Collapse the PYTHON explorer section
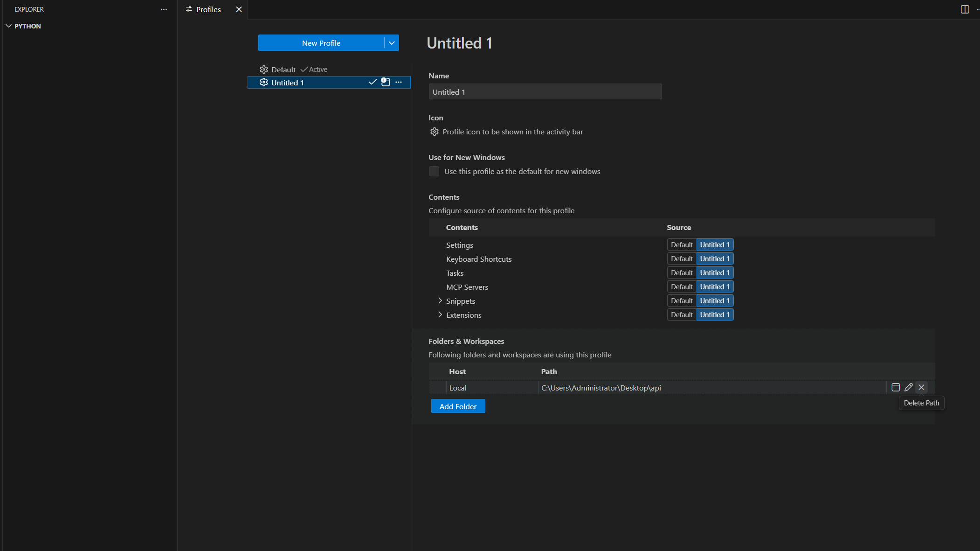 9,26
